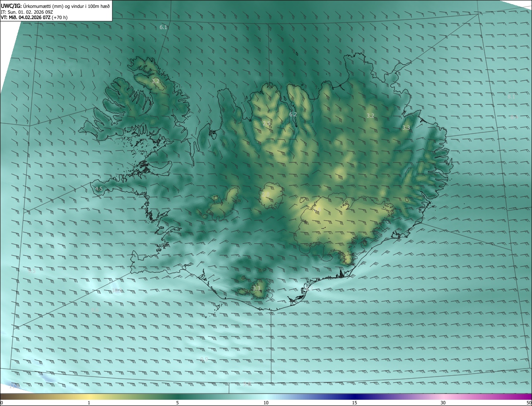Click the 15 tick on the colour scale
The height and width of the screenshot is (406, 532).
click(355, 403)
